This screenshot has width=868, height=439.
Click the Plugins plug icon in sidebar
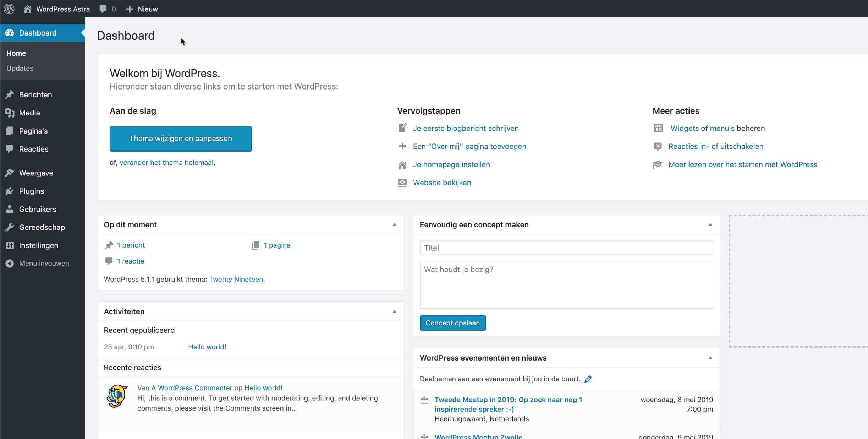(10, 191)
